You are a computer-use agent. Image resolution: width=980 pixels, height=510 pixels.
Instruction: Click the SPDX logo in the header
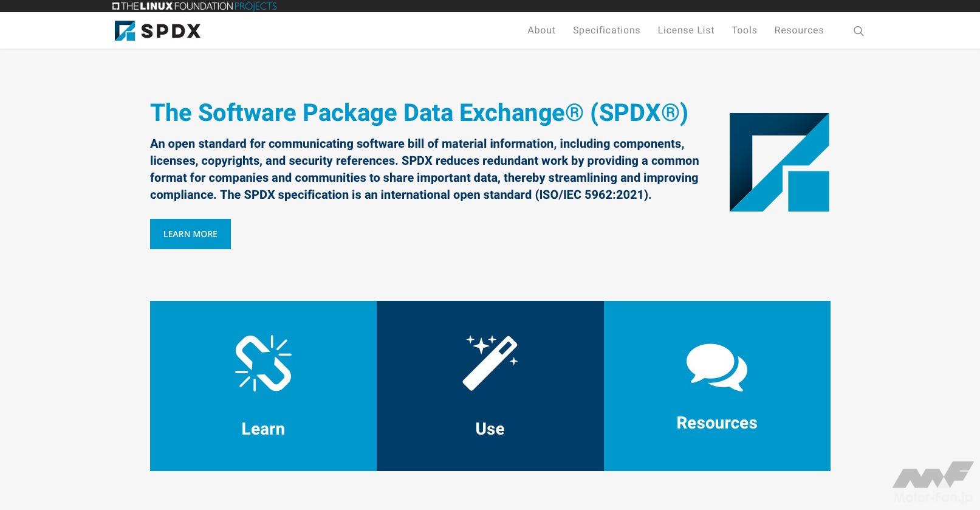click(158, 30)
